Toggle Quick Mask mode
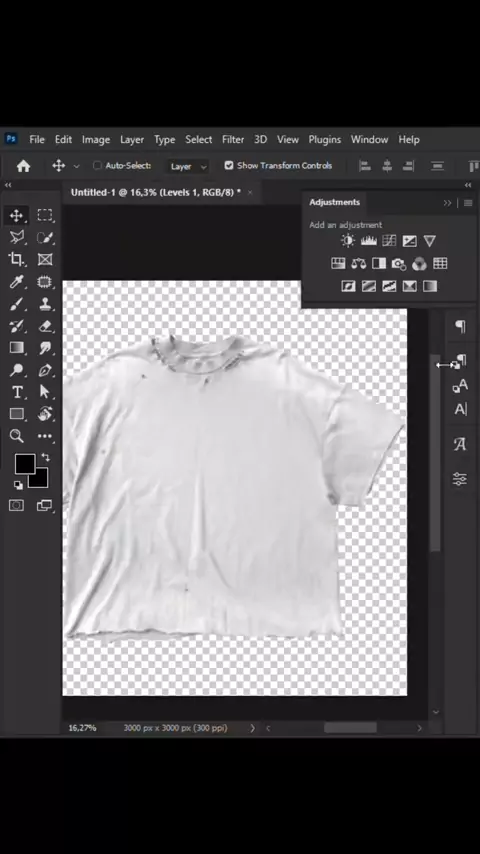The height and width of the screenshot is (854, 480). 16,505
